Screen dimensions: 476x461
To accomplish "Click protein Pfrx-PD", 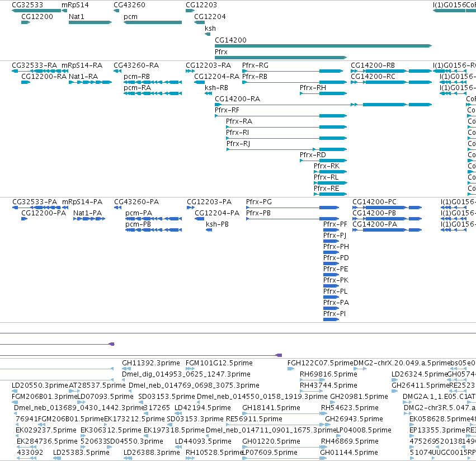I will point(331,264).
